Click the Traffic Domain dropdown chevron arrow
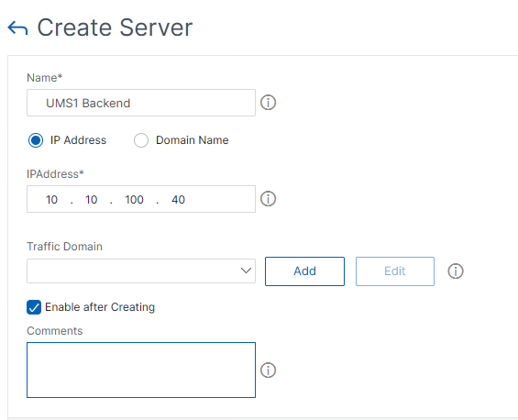Screen dimensions: 518x420 pyautogui.click(x=246, y=271)
